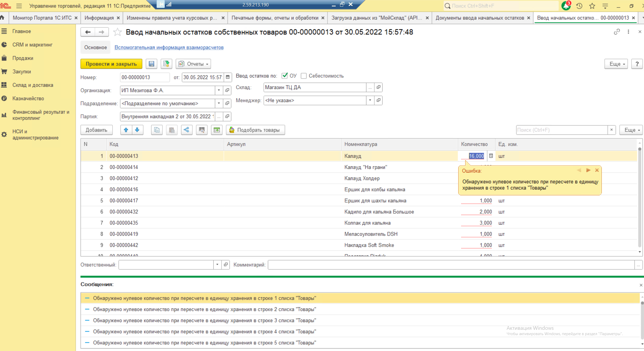Open the top Еще menu
This screenshot has width=644, height=351.
[616, 64]
